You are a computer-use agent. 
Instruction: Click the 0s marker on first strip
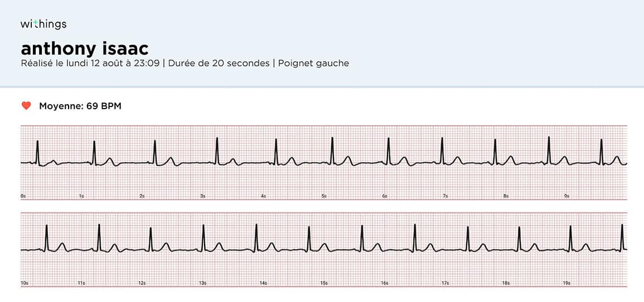[23, 197]
